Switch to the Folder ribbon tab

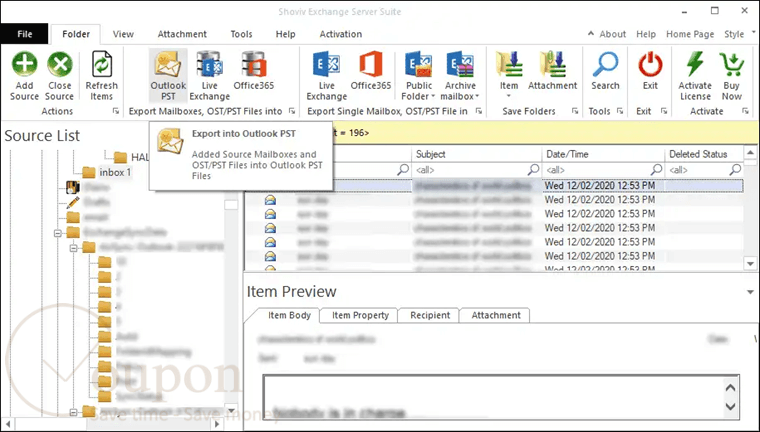click(x=76, y=34)
